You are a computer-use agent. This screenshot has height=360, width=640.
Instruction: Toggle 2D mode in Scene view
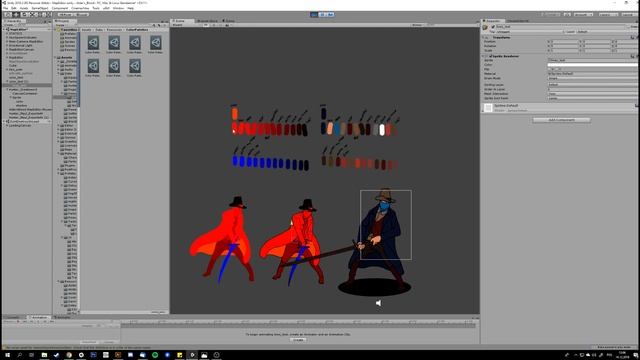click(206, 25)
